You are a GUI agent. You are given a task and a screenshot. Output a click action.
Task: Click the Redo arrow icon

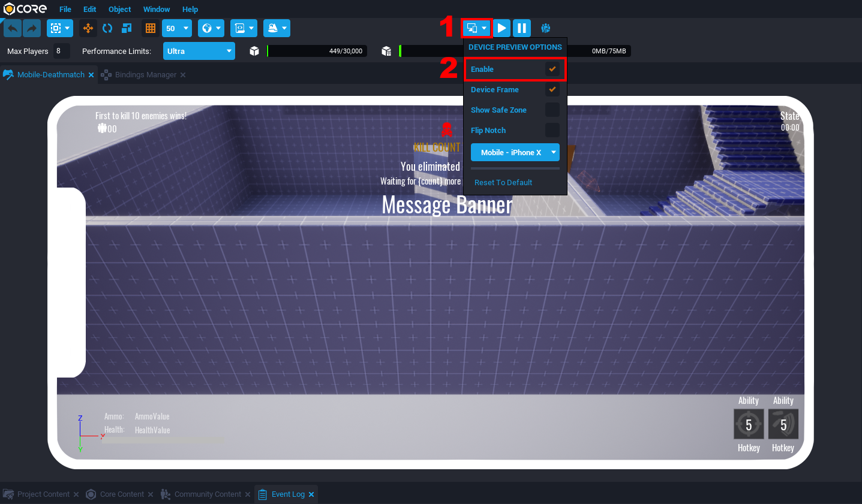32,28
